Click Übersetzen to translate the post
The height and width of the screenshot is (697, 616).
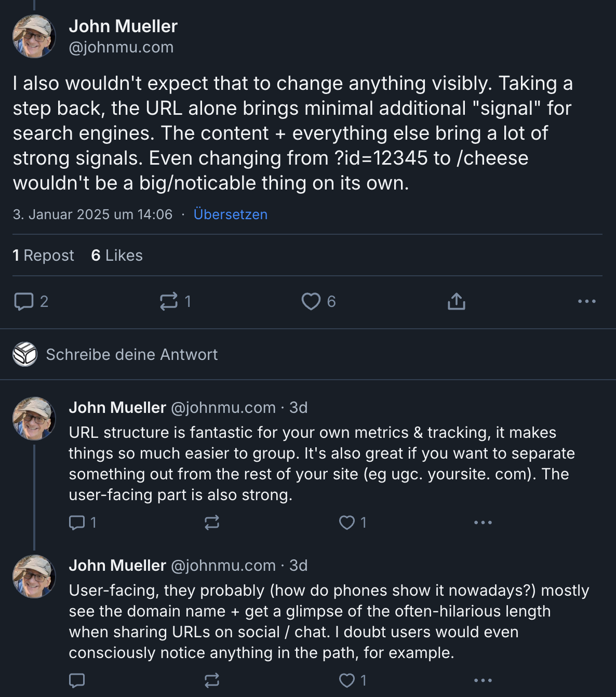point(231,215)
